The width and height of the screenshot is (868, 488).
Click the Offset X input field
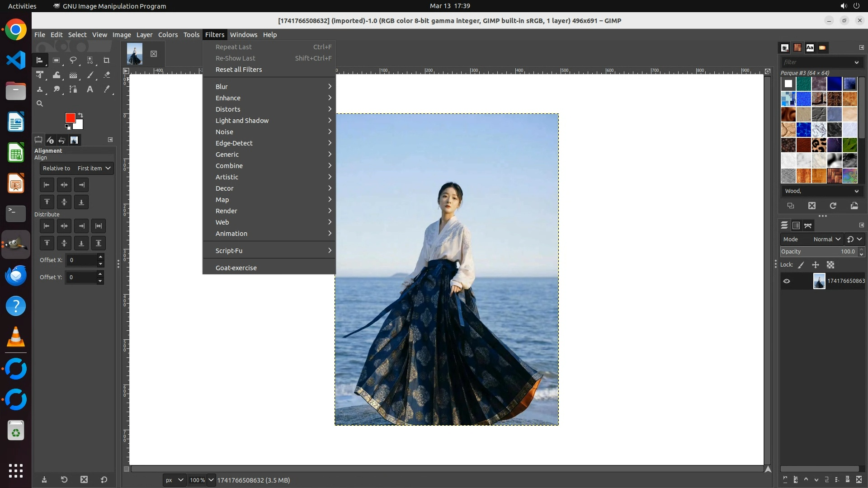coord(81,260)
